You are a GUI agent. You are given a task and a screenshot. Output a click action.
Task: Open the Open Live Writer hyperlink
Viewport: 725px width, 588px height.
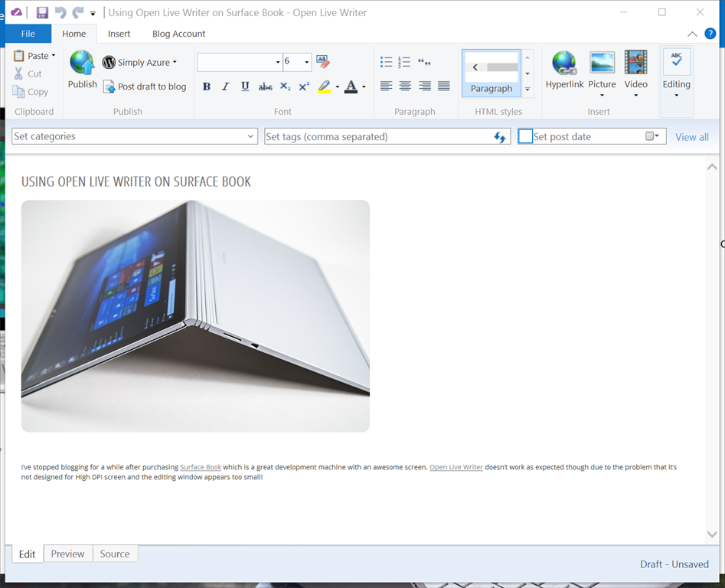[456, 467]
